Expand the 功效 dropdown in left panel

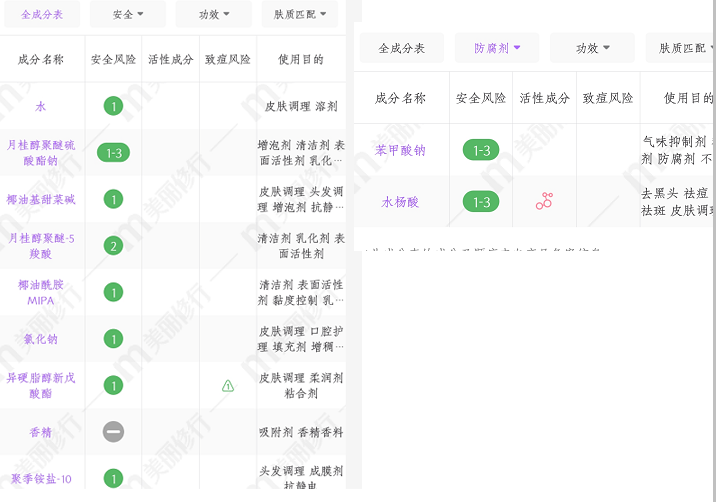coord(214,15)
